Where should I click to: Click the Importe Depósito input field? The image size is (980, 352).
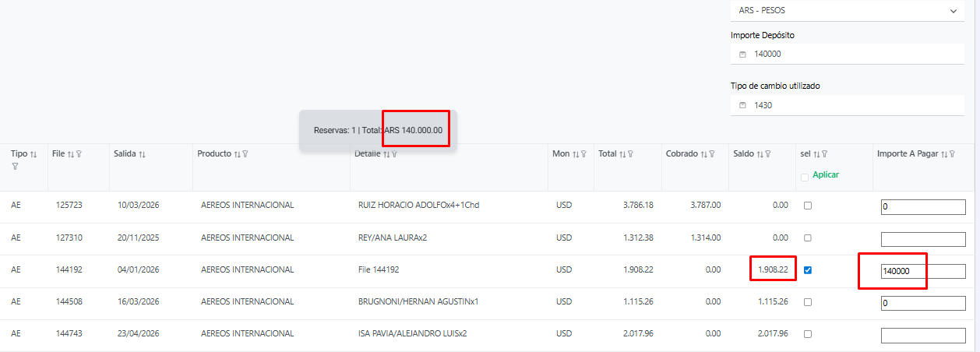[x=853, y=54]
